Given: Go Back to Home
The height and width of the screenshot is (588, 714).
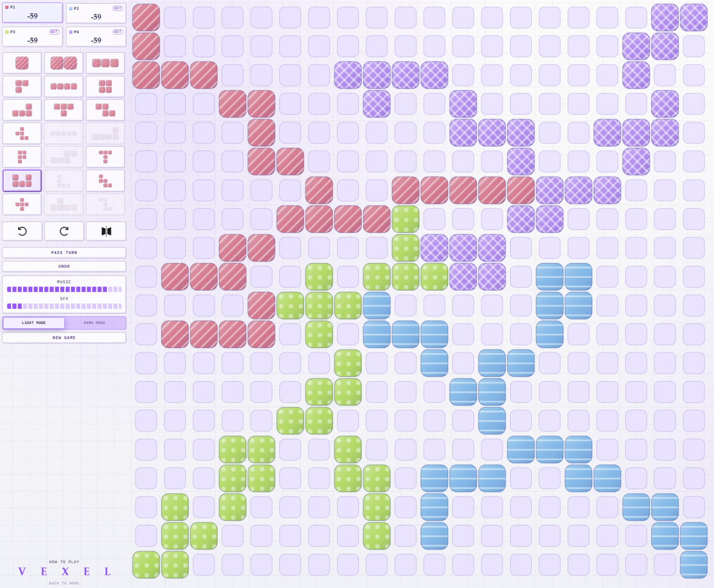Looking at the screenshot, I should 64,583.
